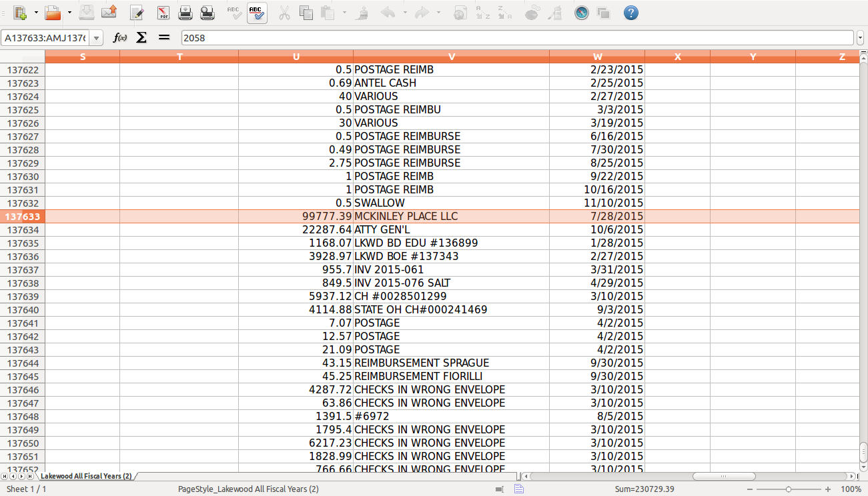Expand the Open recent files dropdown arrow
The image size is (868, 496).
[69, 13]
